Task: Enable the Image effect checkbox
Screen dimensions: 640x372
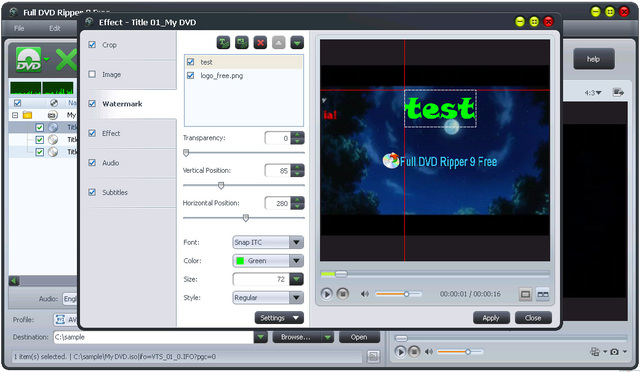Action: (92, 74)
